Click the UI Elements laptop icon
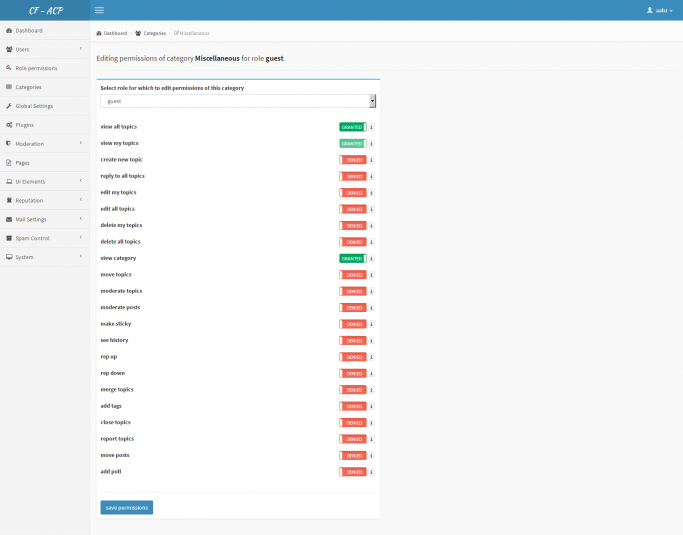 tap(9, 181)
